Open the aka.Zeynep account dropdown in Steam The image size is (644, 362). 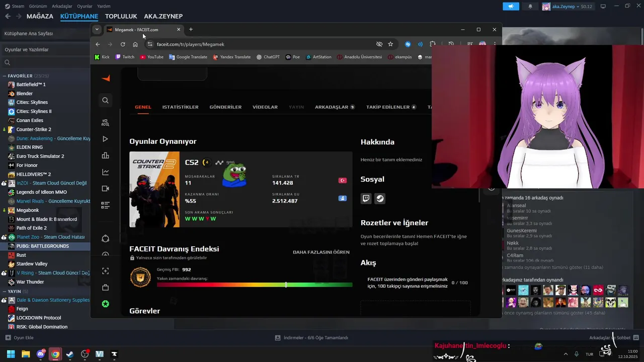tap(568, 7)
